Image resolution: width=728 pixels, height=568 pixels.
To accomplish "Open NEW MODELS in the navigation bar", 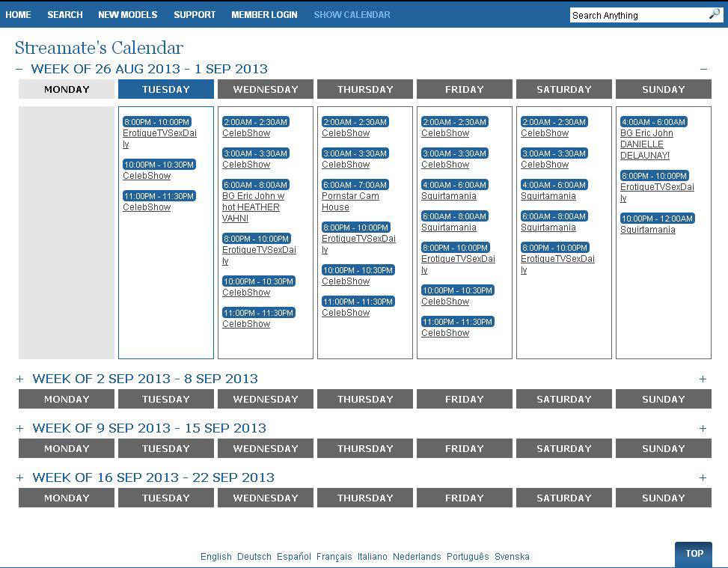I will [x=128, y=15].
